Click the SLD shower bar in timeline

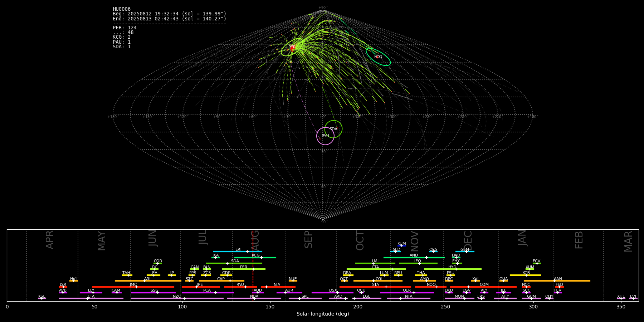(395, 252)
